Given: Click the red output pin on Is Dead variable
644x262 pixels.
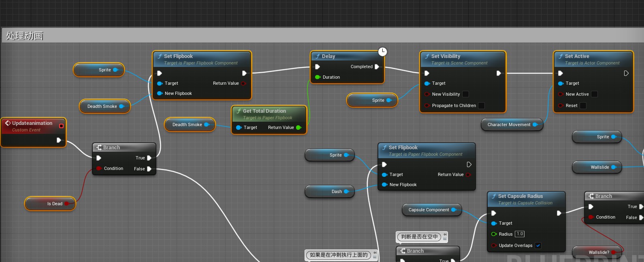Looking at the screenshot, I should 67,204.
